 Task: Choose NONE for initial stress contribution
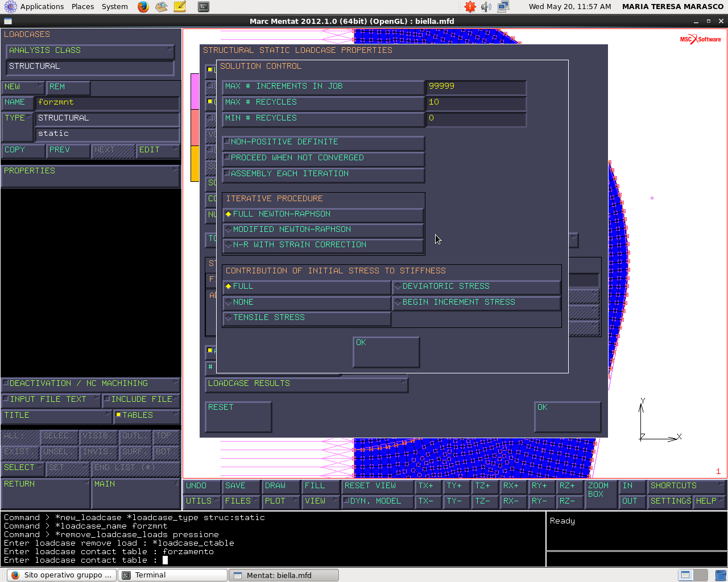tap(307, 302)
